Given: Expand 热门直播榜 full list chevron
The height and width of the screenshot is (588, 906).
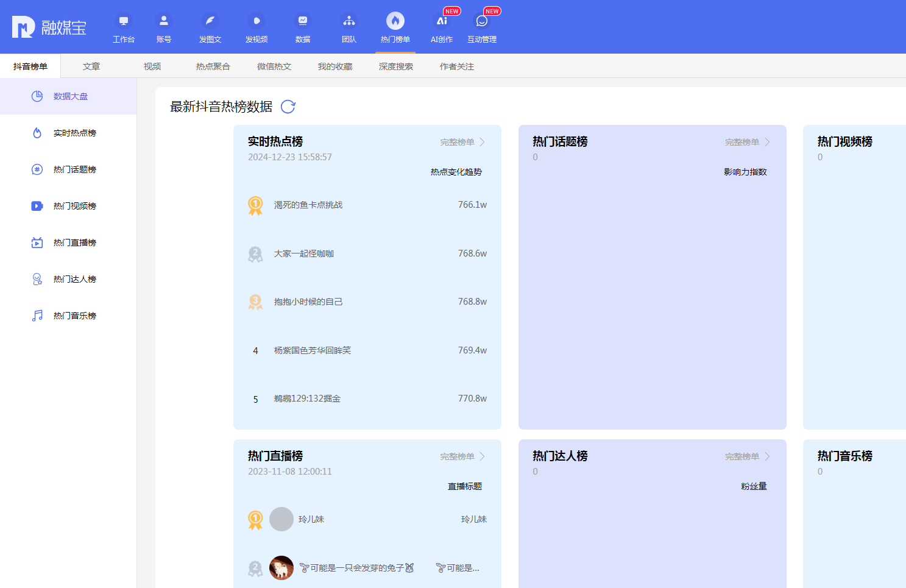Looking at the screenshot, I should click(x=482, y=456).
